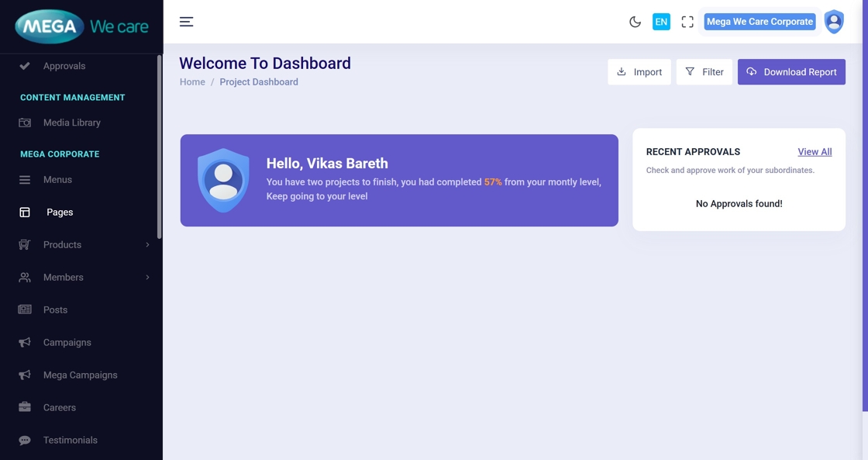This screenshot has width=868, height=460.
Task: Click the Careers briefcase icon
Action: click(x=25, y=407)
